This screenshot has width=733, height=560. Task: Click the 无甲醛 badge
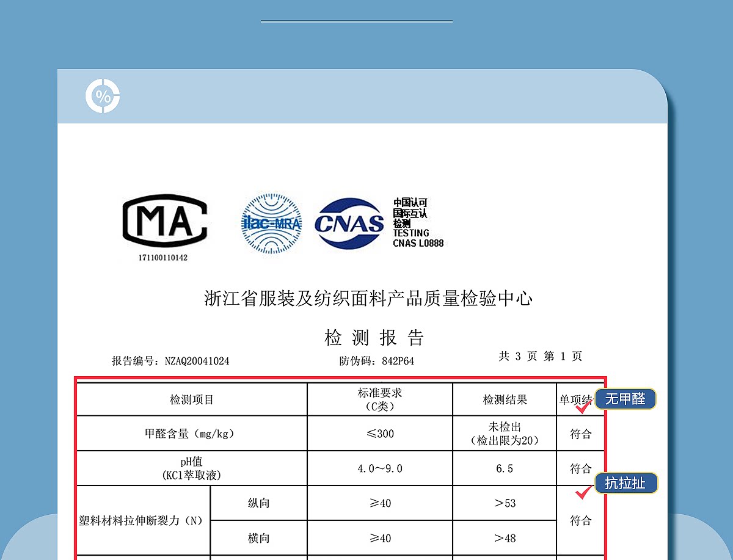625,399
